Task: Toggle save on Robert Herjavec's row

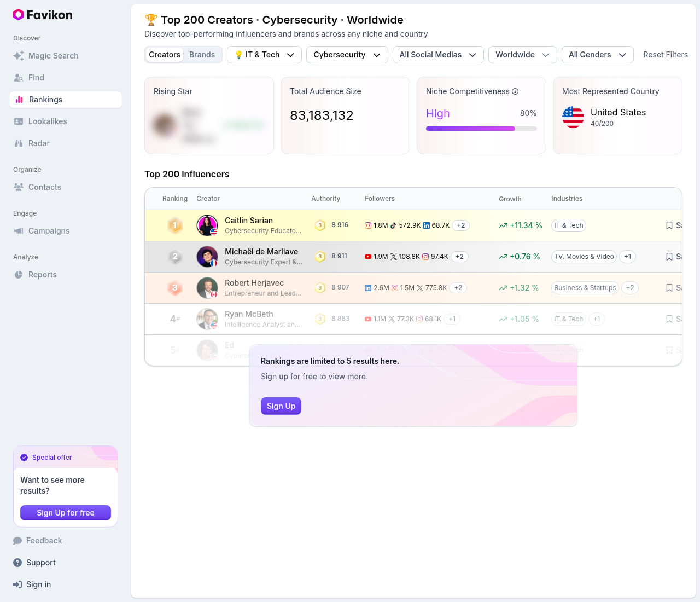Action: 669,287
